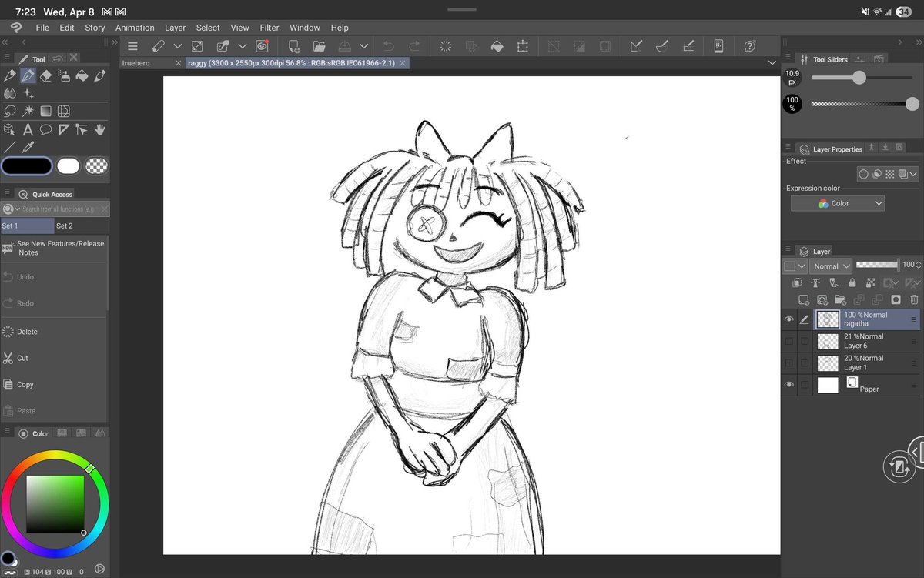Toggle Lock layer padlock icon
The image size is (924, 578).
click(x=852, y=283)
